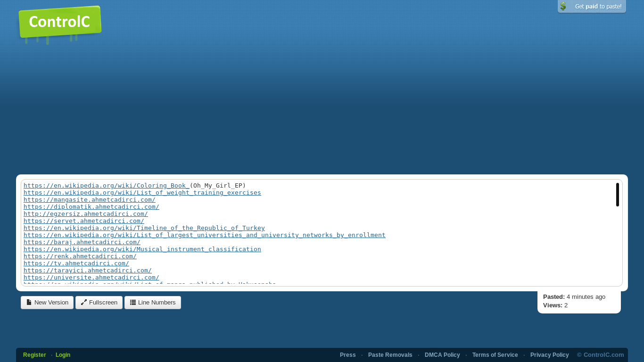
Task: Toggle Line Numbers display
Action: (x=153, y=303)
